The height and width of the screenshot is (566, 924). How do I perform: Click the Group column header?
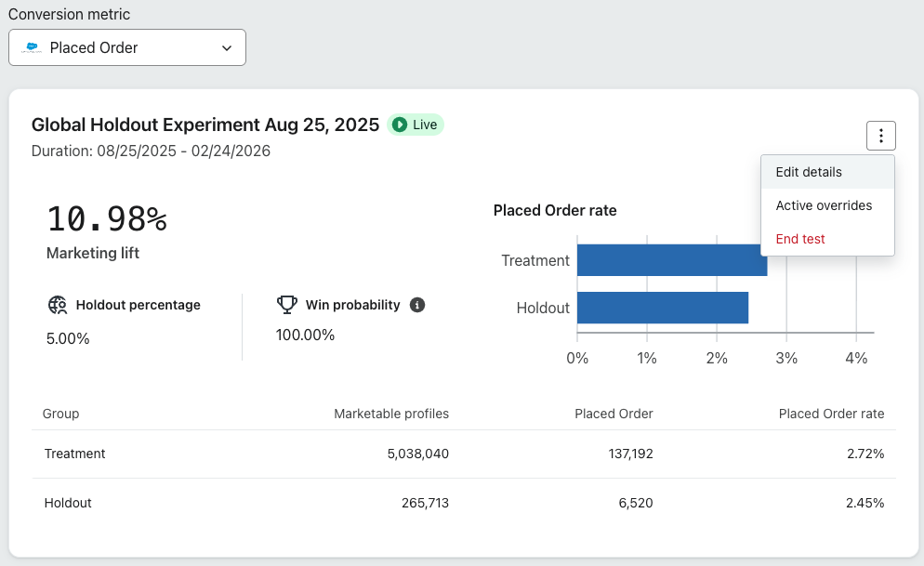[x=61, y=414]
